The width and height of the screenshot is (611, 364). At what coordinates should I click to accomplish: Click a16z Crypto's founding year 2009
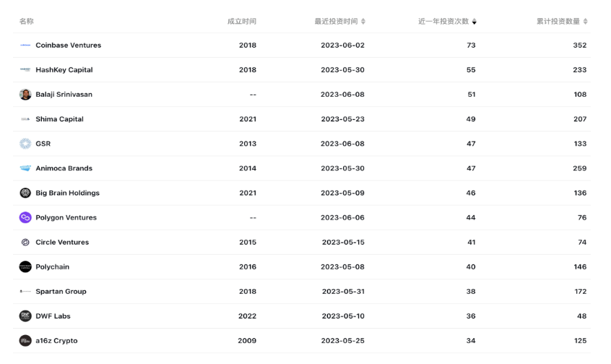(247, 341)
